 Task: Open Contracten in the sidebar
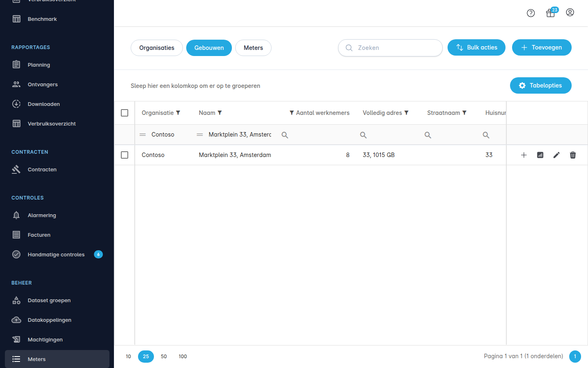(x=57, y=169)
